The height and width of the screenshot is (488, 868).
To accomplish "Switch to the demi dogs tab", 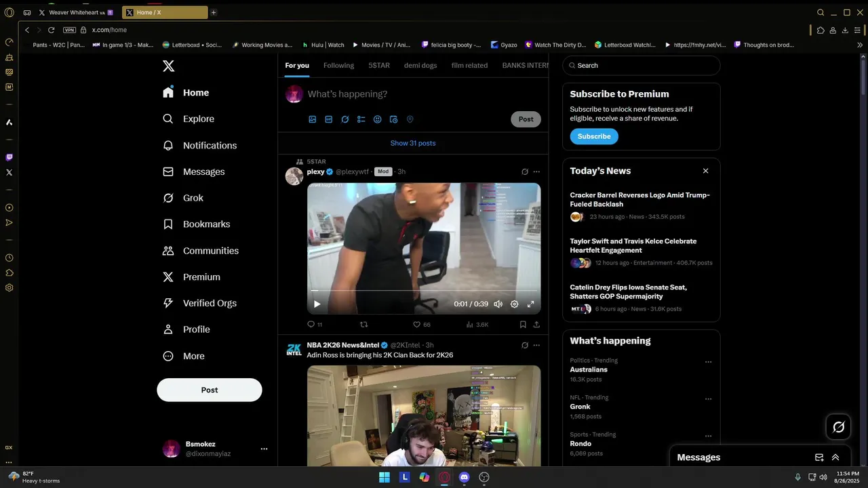I will click(420, 66).
